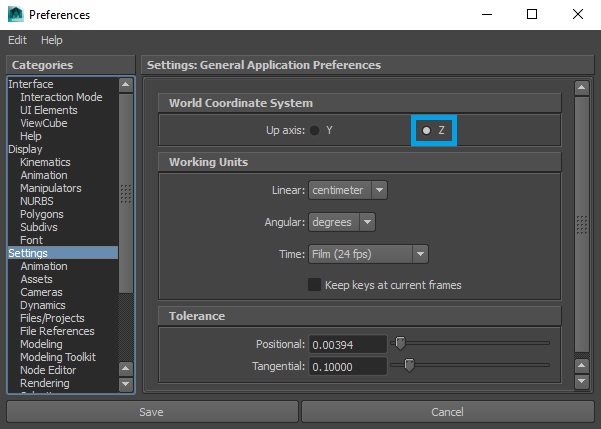
Task: Select NURBS category
Action: 63,201
